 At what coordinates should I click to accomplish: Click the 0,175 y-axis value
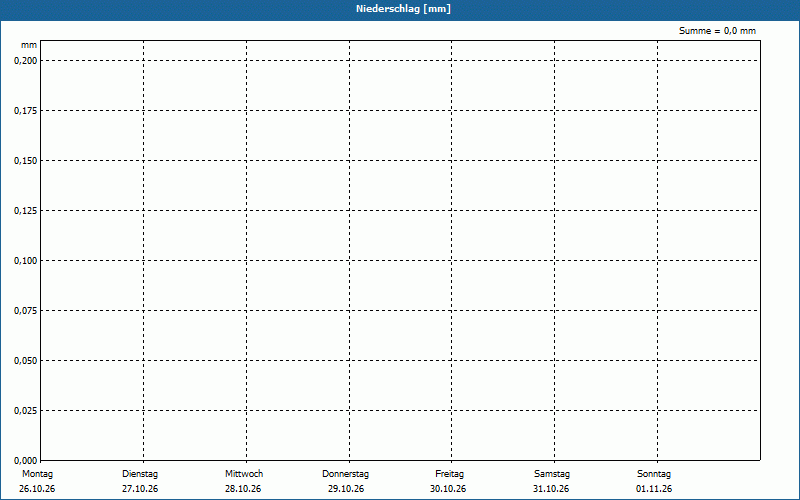[26, 111]
